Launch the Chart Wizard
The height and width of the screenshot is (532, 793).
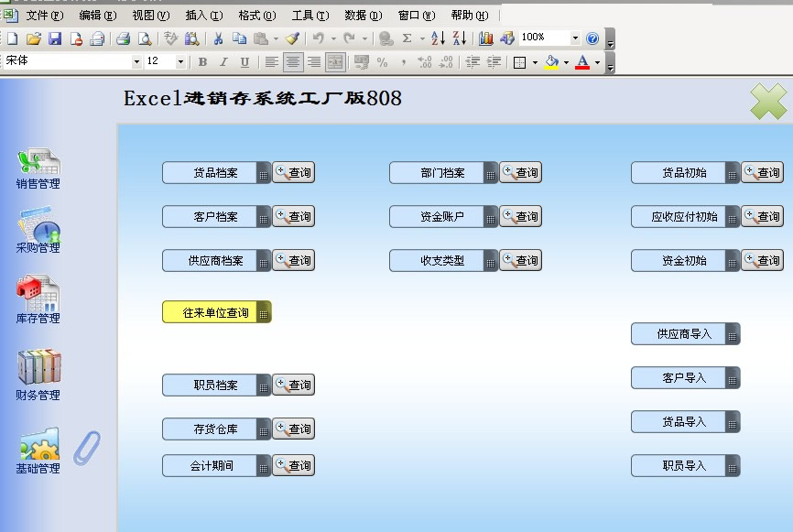[486, 38]
